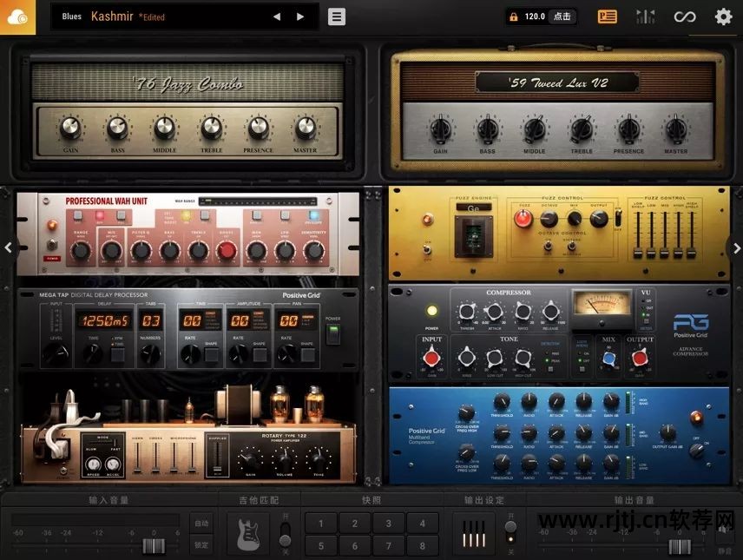Open the preset list menu icon
Image resolution: width=743 pixels, height=560 pixels.
point(337,16)
